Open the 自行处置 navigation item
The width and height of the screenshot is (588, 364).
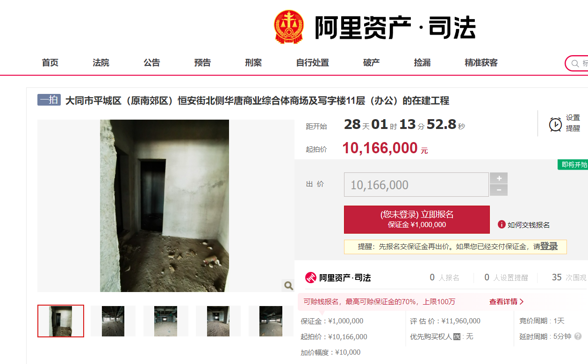coord(312,63)
